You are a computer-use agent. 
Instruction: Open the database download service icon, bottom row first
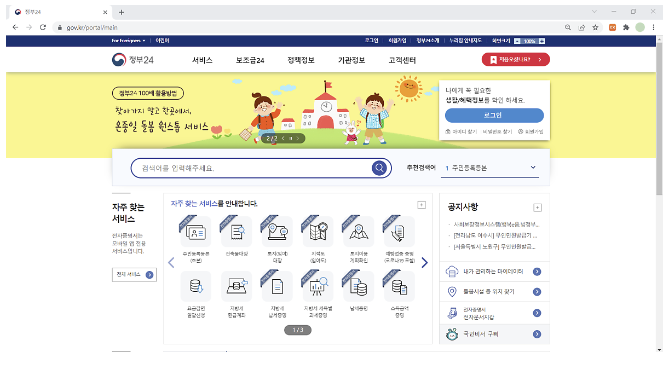pos(196,287)
